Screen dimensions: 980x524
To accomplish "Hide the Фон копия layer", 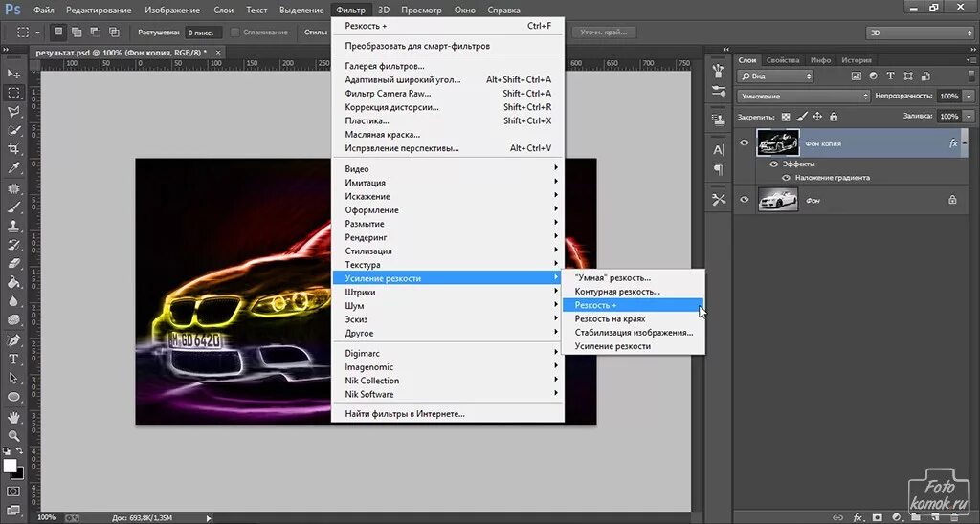I will (x=745, y=143).
